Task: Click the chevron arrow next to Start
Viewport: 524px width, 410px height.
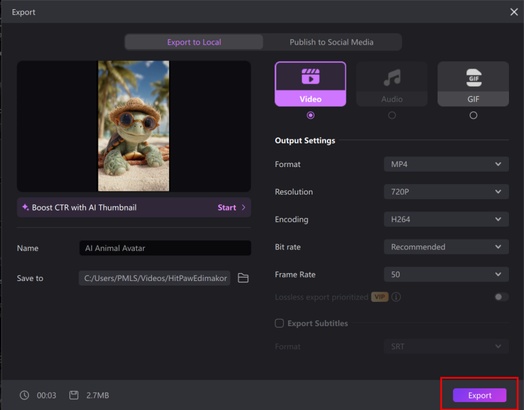Action: (243, 208)
